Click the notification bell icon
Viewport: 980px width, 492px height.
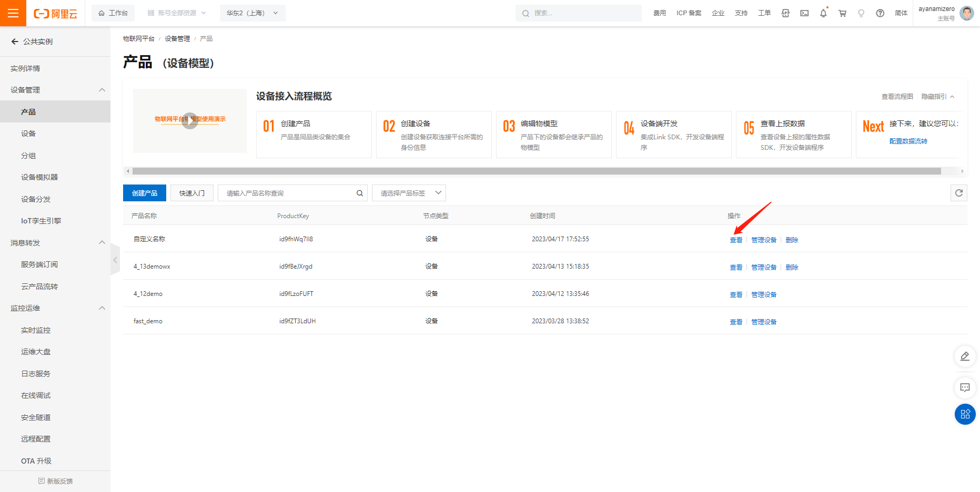[x=823, y=13]
